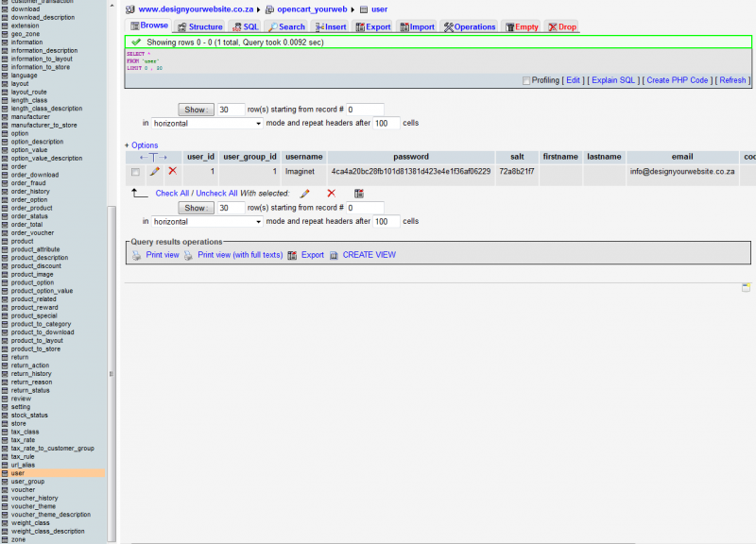Click the upper starting record number field
The image size is (756, 544).
click(365, 110)
